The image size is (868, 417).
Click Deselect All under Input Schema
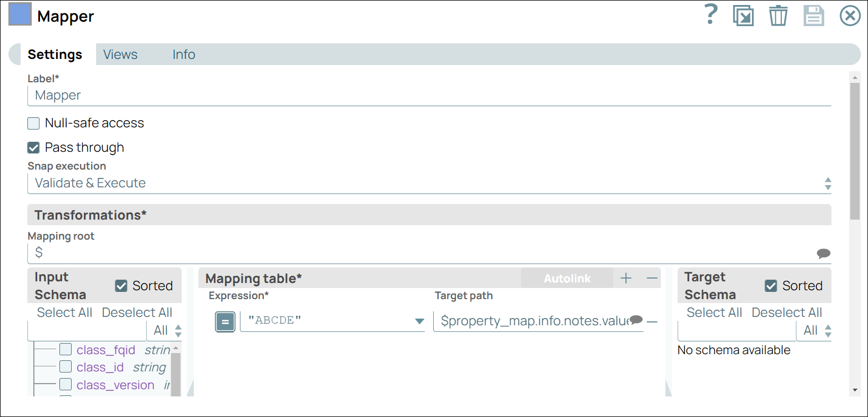click(x=137, y=312)
